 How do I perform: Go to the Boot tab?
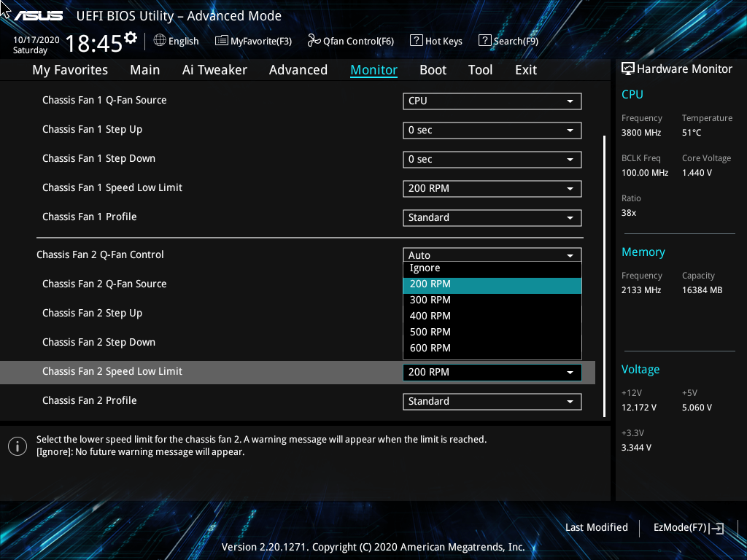pyautogui.click(x=433, y=70)
